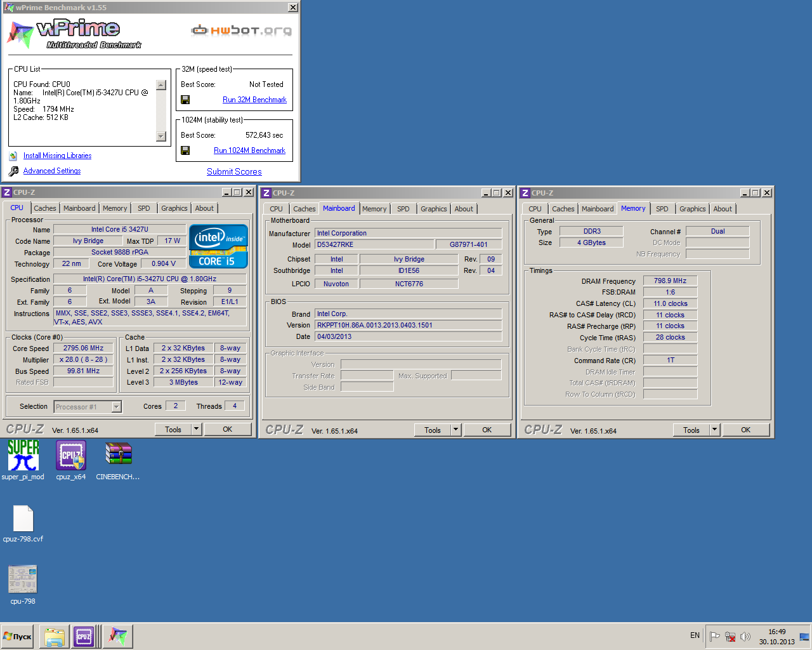Open Caches tab in right CPU-Z window
This screenshot has width=812, height=650.
tap(563, 209)
